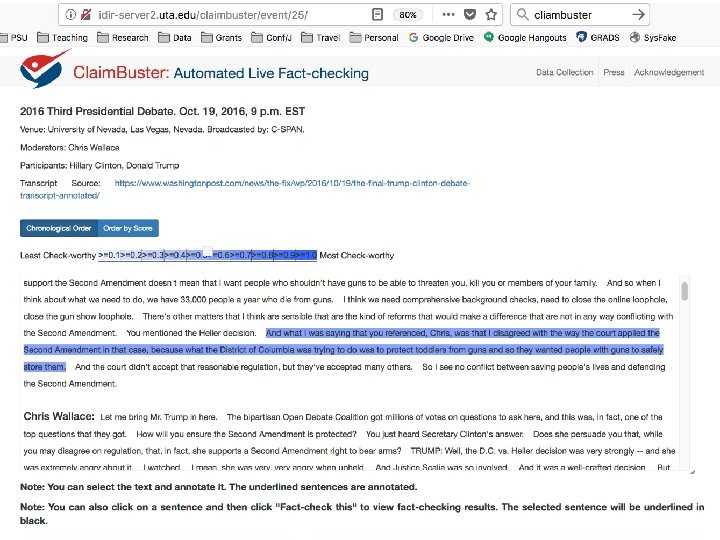Click 'Chris Wallace:' speaker label
Screen dimensions: 720x540
click(x=59, y=416)
